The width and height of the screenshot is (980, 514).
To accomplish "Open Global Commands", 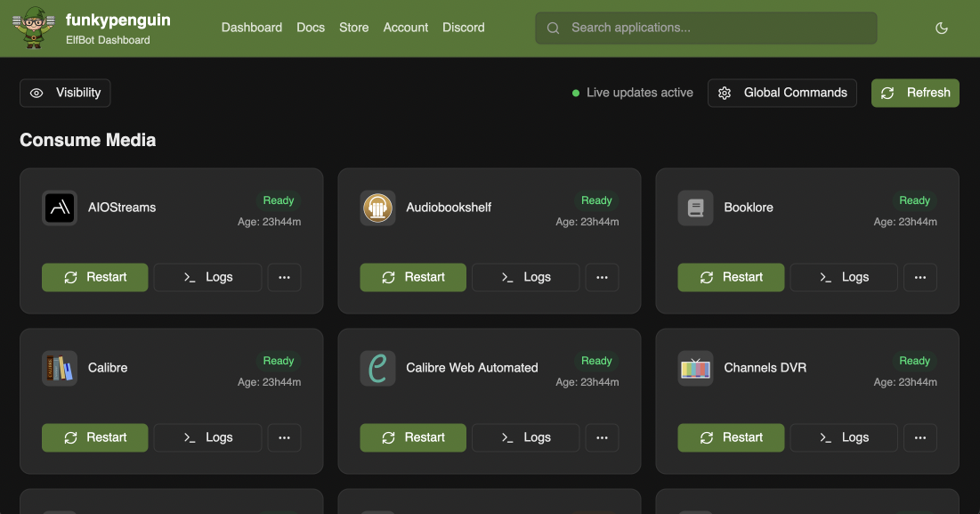I will [x=782, y=94].
